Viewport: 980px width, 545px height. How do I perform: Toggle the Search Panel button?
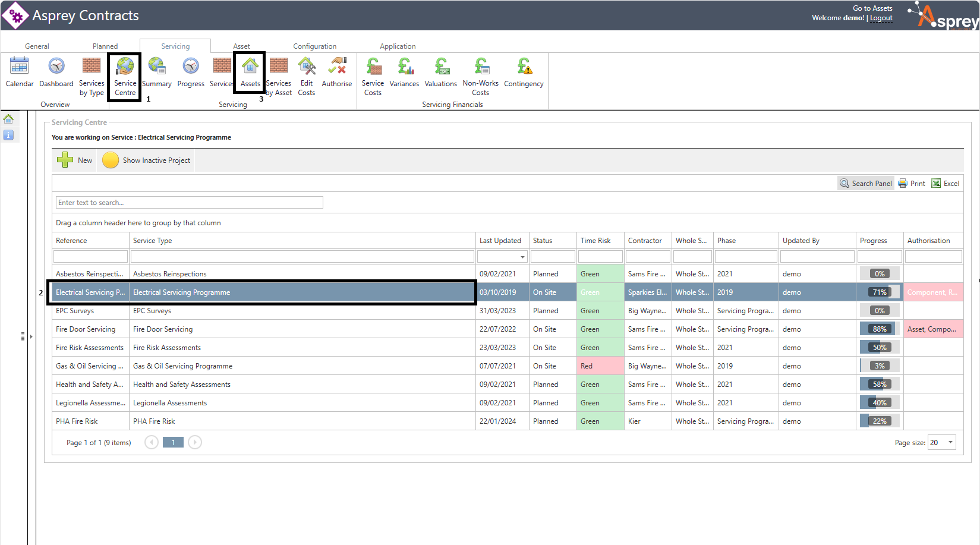pyautogui.click(x=866, y=184)
